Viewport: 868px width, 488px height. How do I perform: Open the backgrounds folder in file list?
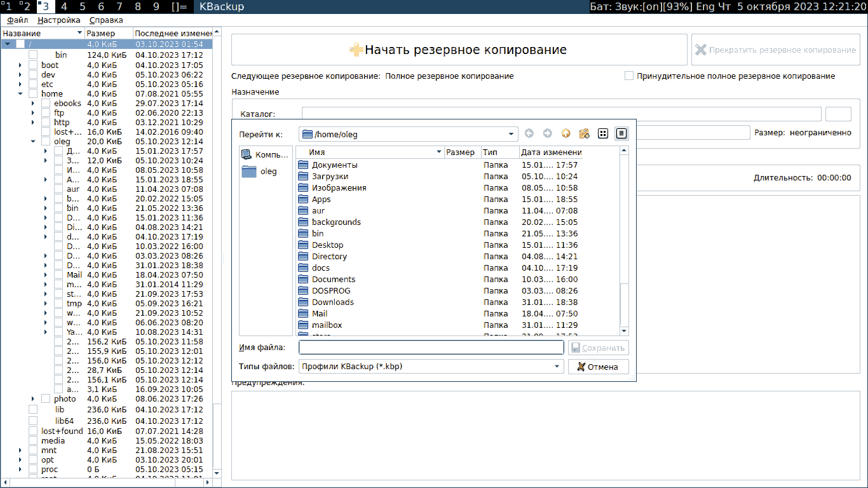[x=336, y=222]
